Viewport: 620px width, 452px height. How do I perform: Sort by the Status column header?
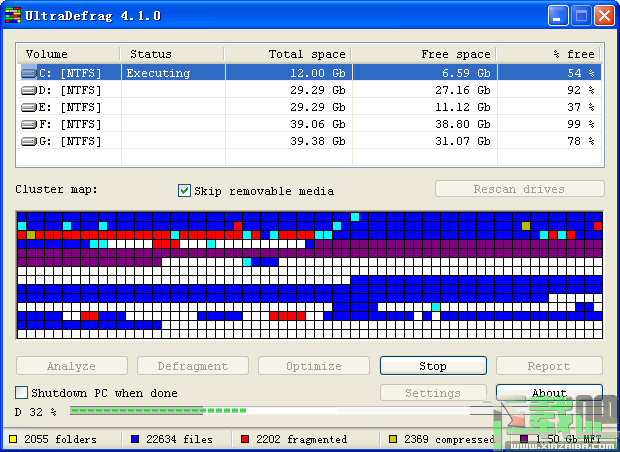[x=172, y=54]
